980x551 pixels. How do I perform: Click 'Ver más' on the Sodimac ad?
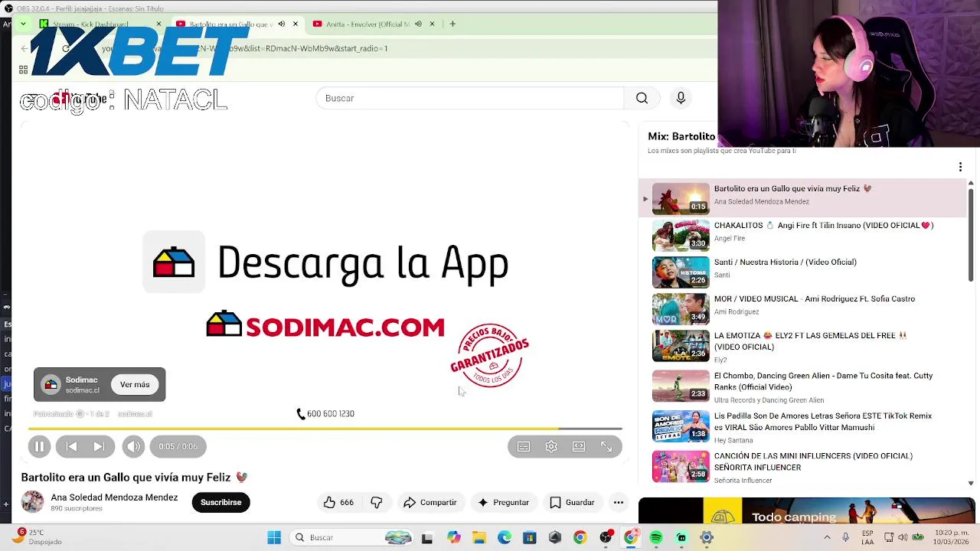click(135, 384)
